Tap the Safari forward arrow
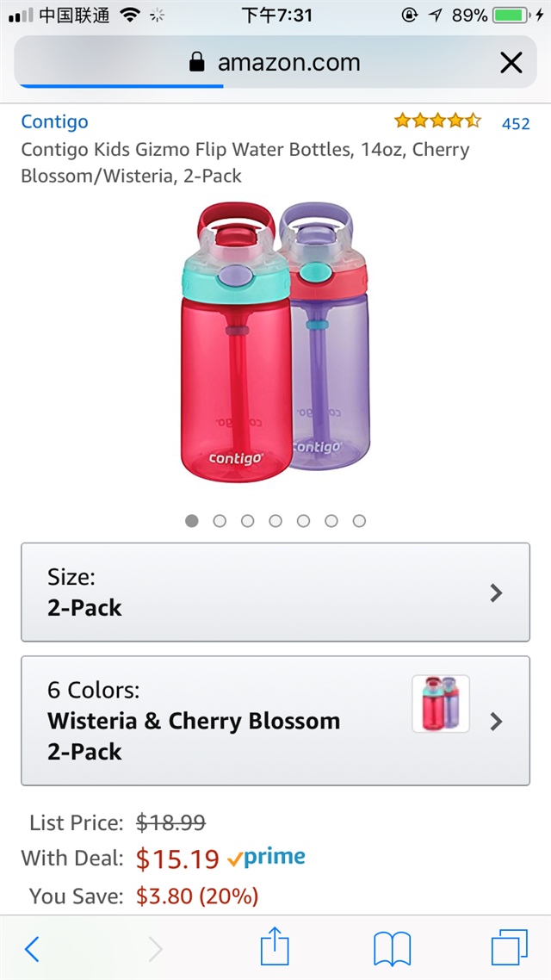551x980 pixels. point(155,948)
